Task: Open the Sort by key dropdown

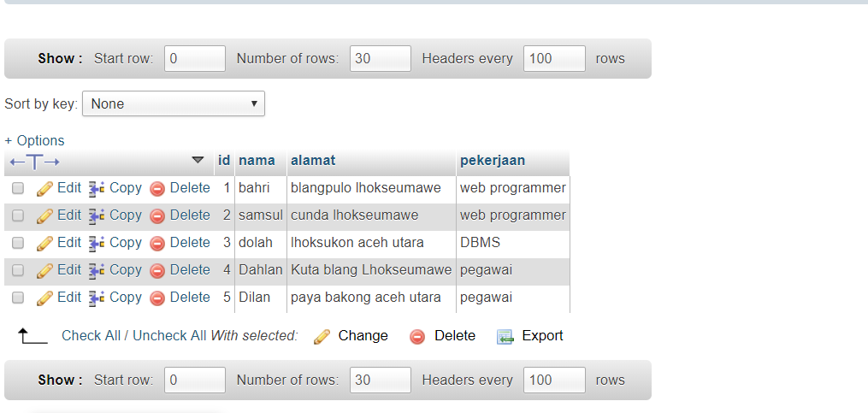Action: (173, 104)
